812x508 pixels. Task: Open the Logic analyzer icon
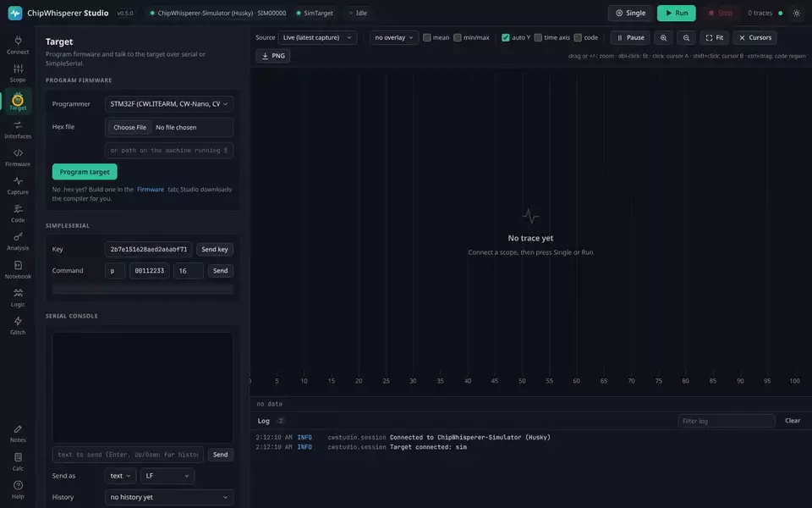(18, 297)
